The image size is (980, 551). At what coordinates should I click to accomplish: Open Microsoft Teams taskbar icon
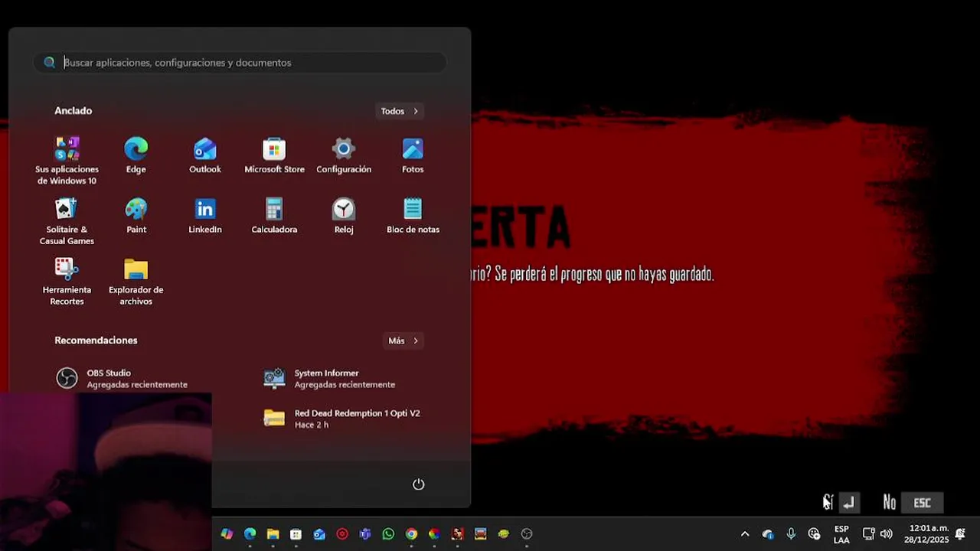[365, 534]
